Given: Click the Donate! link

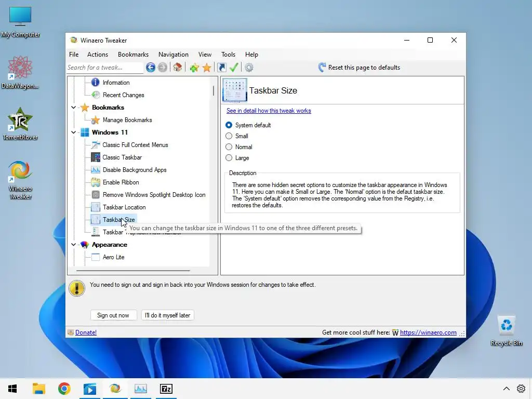Looking at the screenshot, I should pos(86,332).
